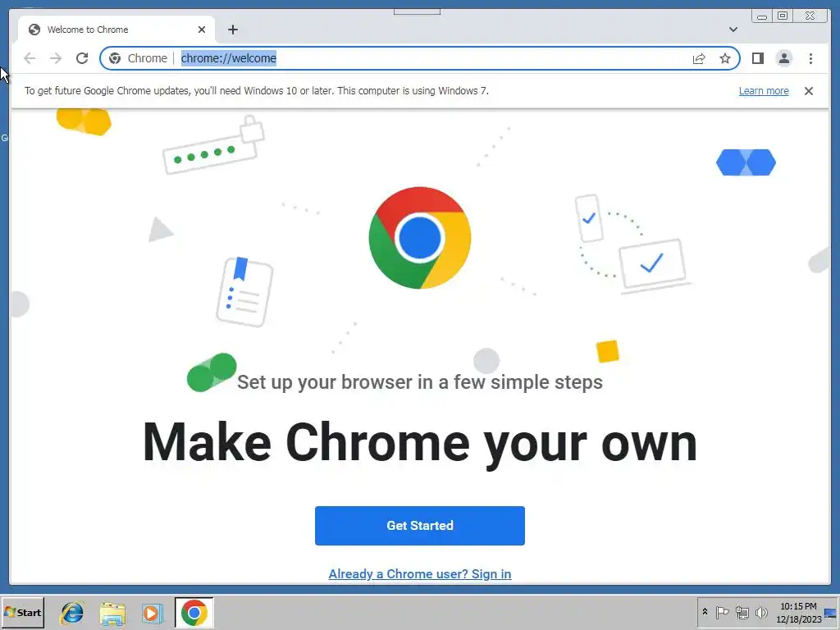Open the Action Center flag icon
Image resolution: width=840 pixels, height=630 pixels.
pos(722,612)
